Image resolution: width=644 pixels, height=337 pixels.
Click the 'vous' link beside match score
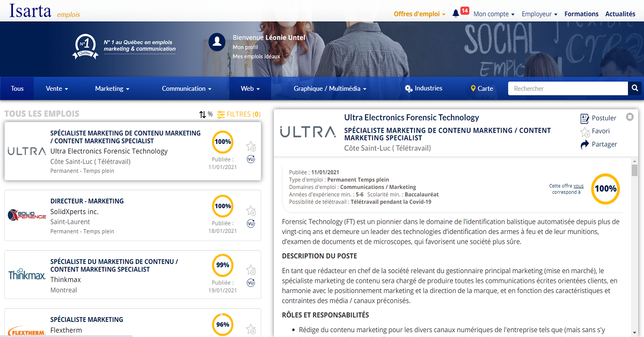[x=579, y=186]
